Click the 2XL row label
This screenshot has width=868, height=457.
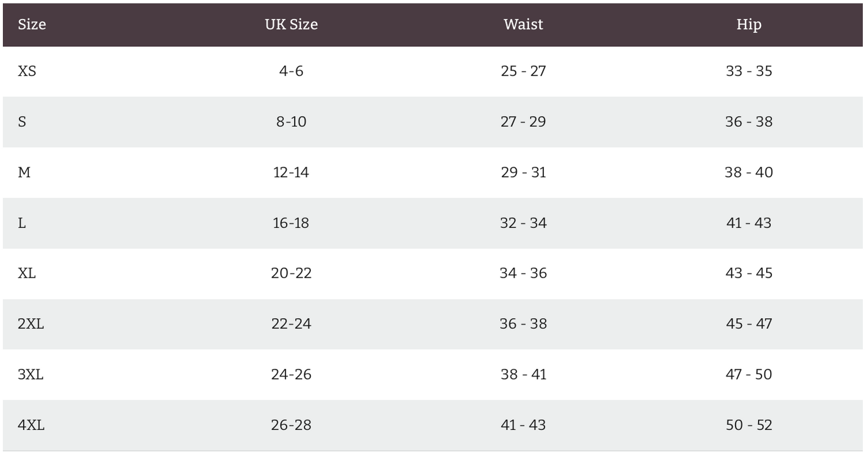pyautogui.click(x=31, y=324)
